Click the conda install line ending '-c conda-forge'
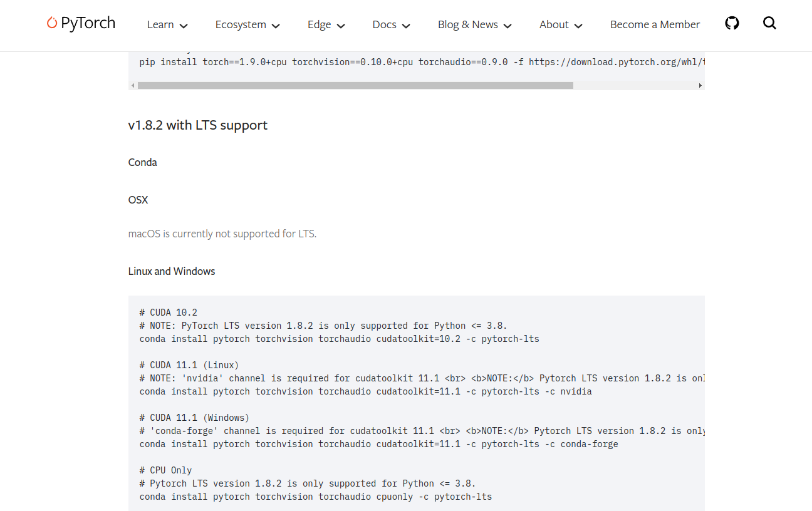Viewport: 812px width, 511px height. point(379,444)
